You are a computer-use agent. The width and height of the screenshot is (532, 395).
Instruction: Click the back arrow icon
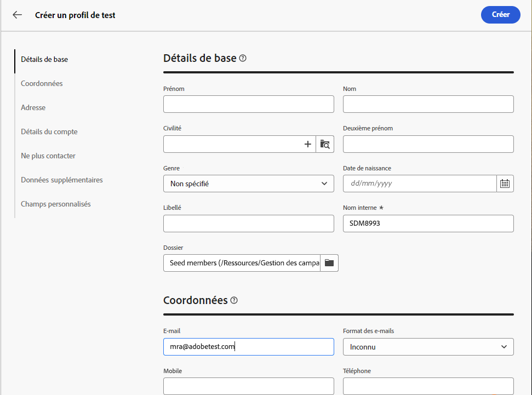tap(18, 15)
